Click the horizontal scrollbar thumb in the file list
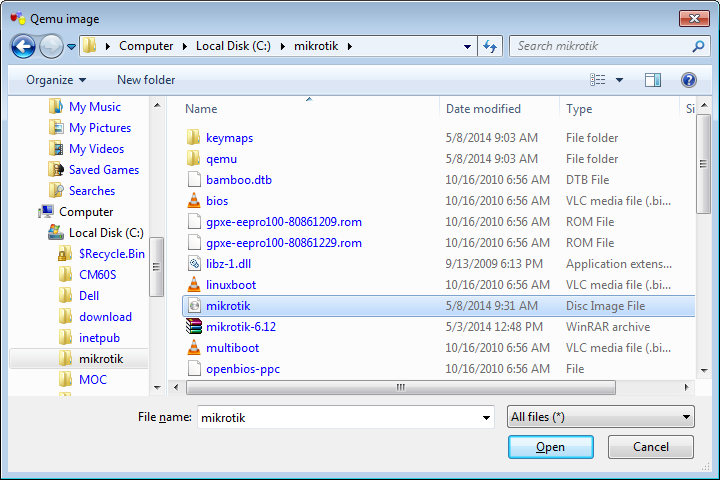This screenshot has height=480, width=720. [x=401, y=388]
